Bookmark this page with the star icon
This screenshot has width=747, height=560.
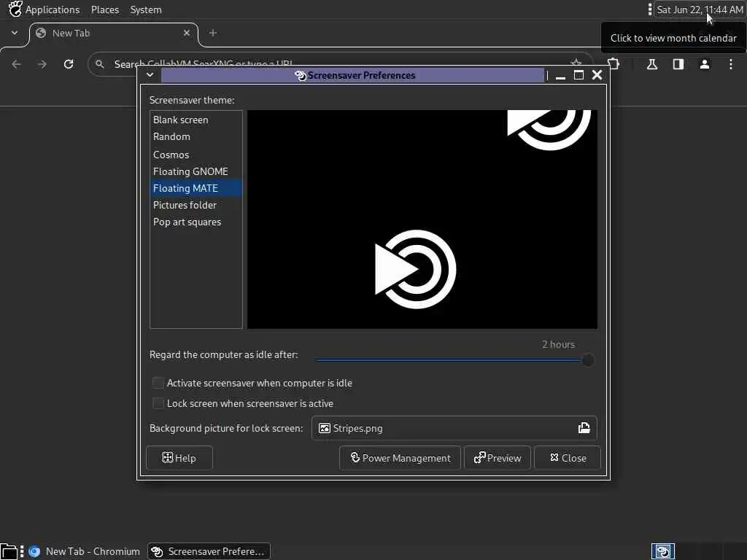point(576,63)
